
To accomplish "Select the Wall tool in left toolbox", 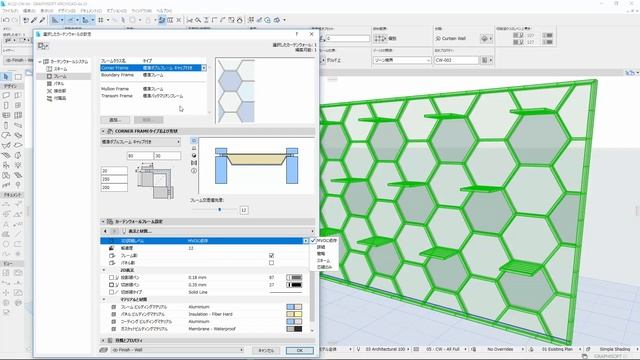I will click(6, 95).
